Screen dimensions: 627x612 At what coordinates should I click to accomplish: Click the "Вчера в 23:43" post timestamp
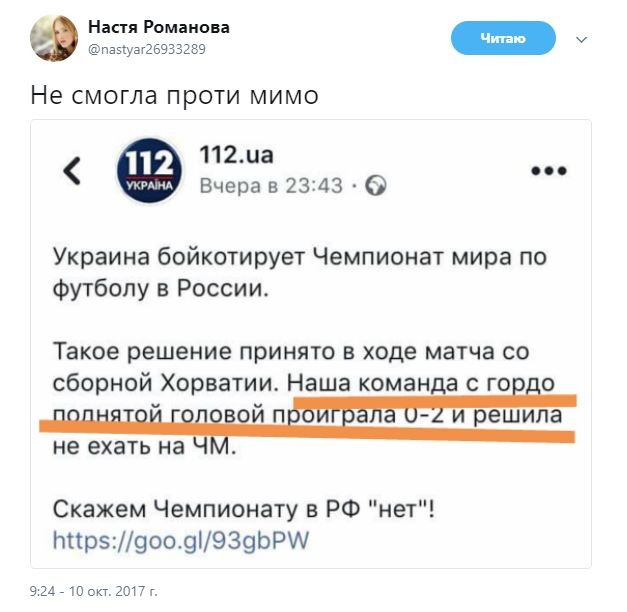point(271,186)
